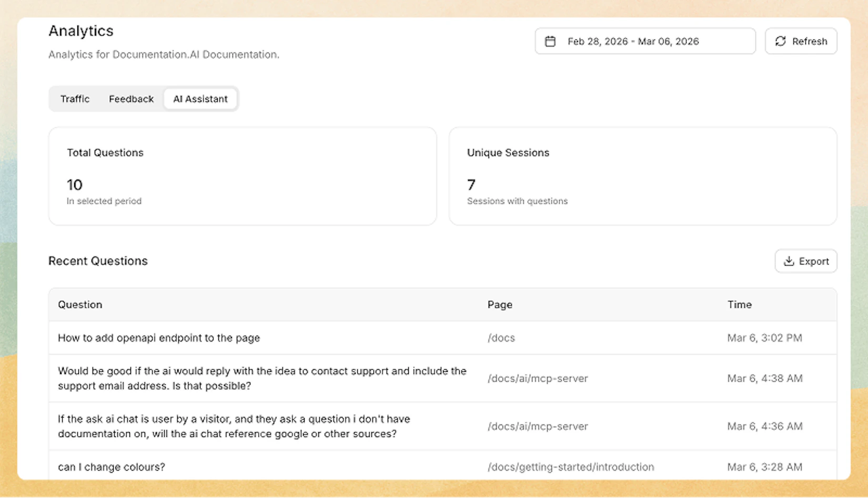Click the refresh arrows icon
The width and height of the screenshot is (868, 498).
pyautogui.click(x=781, y=41)
